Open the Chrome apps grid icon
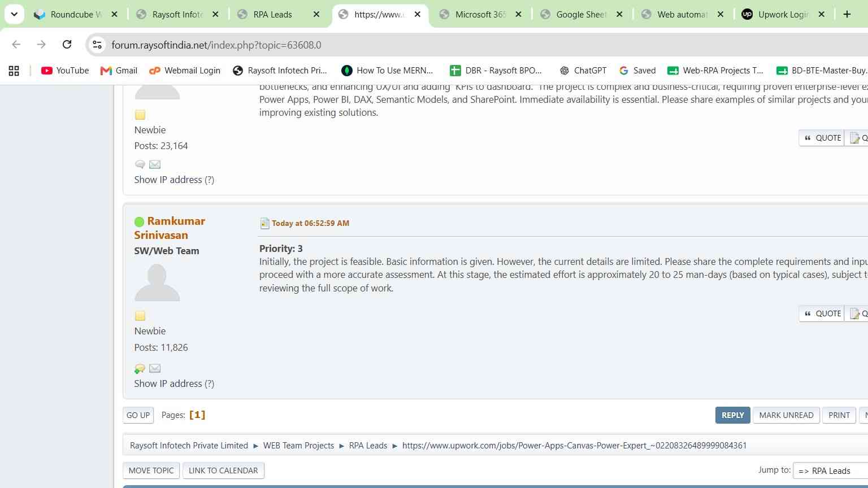Viewport: 868px width, 488px height. point(14,71)
